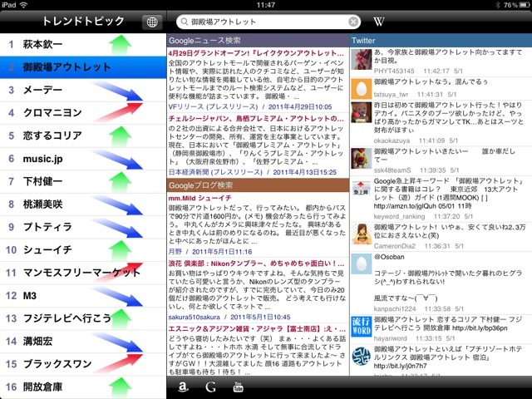Open Amazon search icon in bottom bar

[183, 387]
